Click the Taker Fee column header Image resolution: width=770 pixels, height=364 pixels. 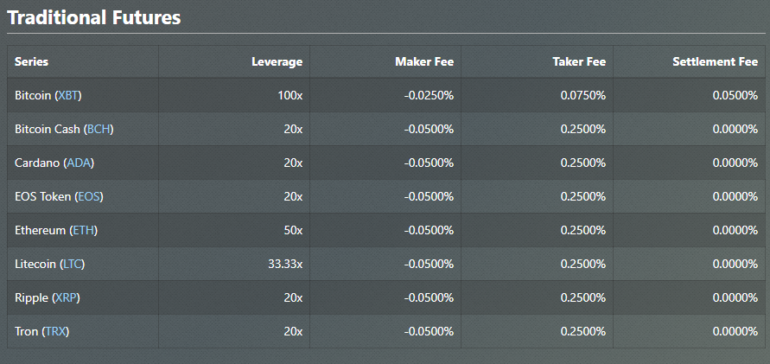(x=579, y=62)
